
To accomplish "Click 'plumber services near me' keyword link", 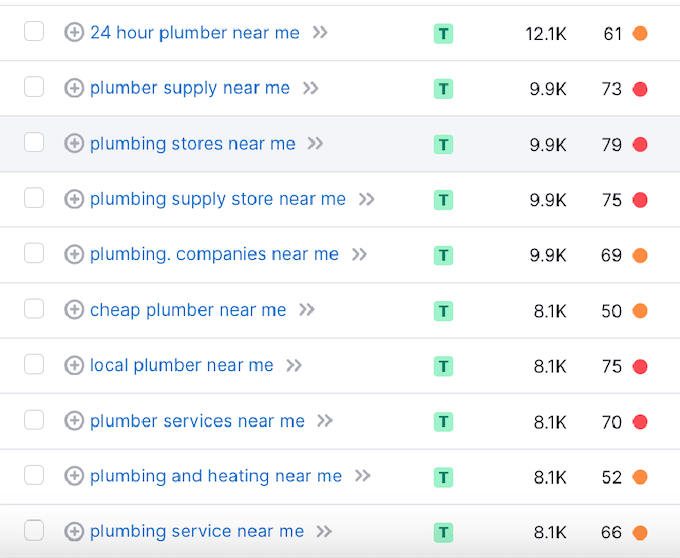I will (x=197, y=421).
